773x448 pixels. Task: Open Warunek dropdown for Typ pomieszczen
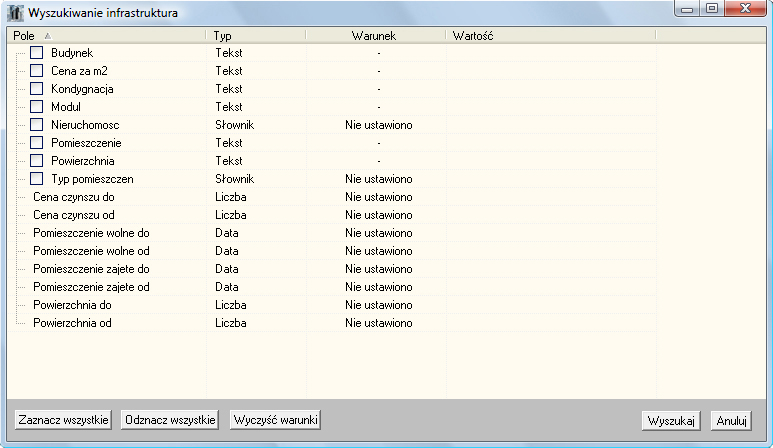coord(379,179)
